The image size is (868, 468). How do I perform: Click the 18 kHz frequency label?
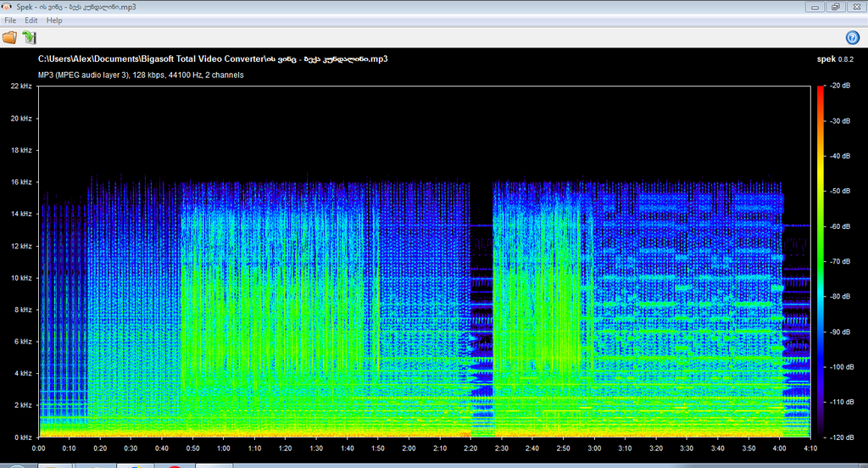[21, 150]
